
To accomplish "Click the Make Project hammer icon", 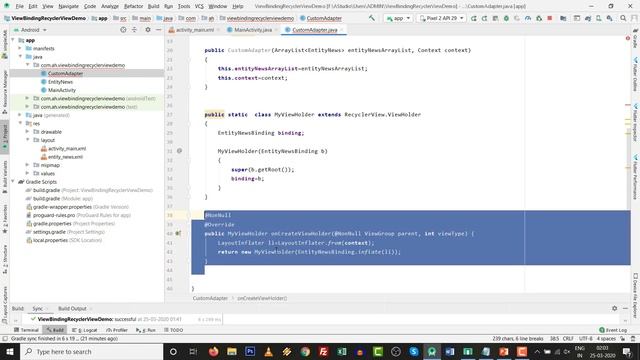I will tap(371, 18).
